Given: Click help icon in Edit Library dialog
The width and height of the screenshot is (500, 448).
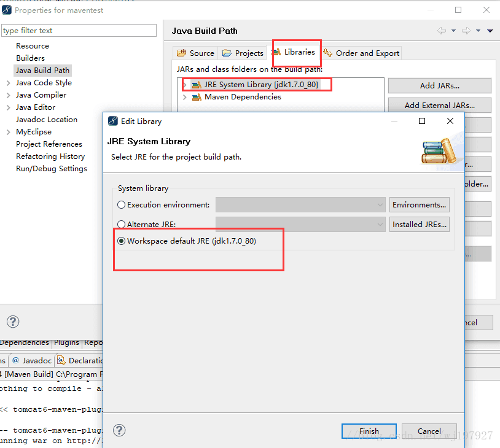Looking at the screenshot, I should click(x=119, y=430).
